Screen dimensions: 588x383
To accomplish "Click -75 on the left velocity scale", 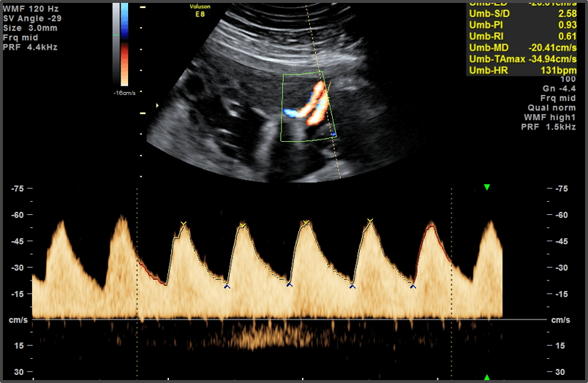I will pyautogui.click(x=18, y=189).
